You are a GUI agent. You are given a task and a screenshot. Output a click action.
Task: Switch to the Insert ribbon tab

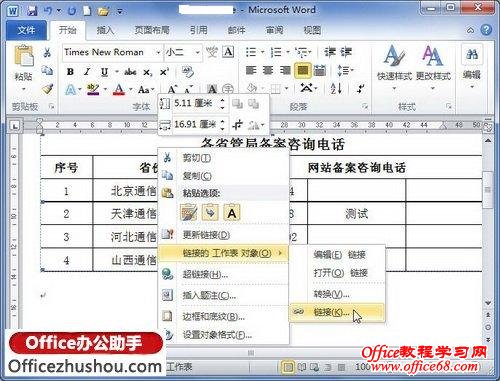click(x=105, y=30)
